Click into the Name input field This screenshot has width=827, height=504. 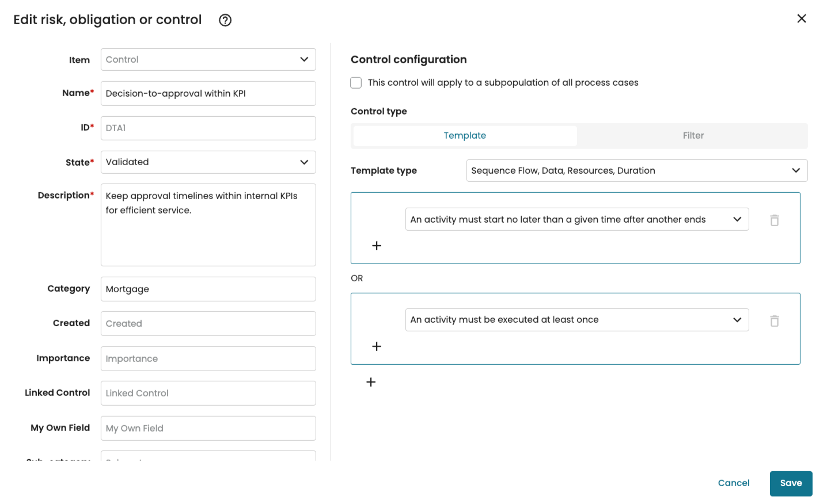pyautogui.click(x=208, y=94)
